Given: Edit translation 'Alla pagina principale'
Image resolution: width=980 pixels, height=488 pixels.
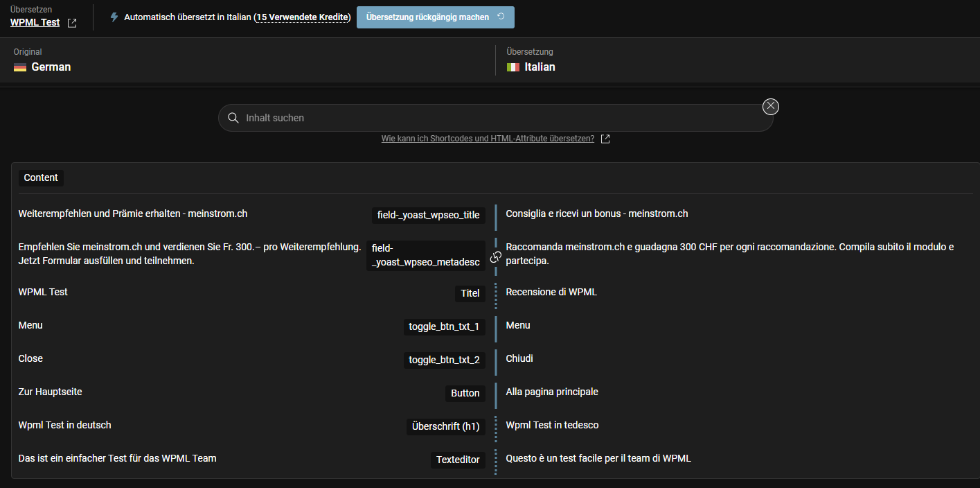Looking at the screenshot, I should [x=552, y=392].
